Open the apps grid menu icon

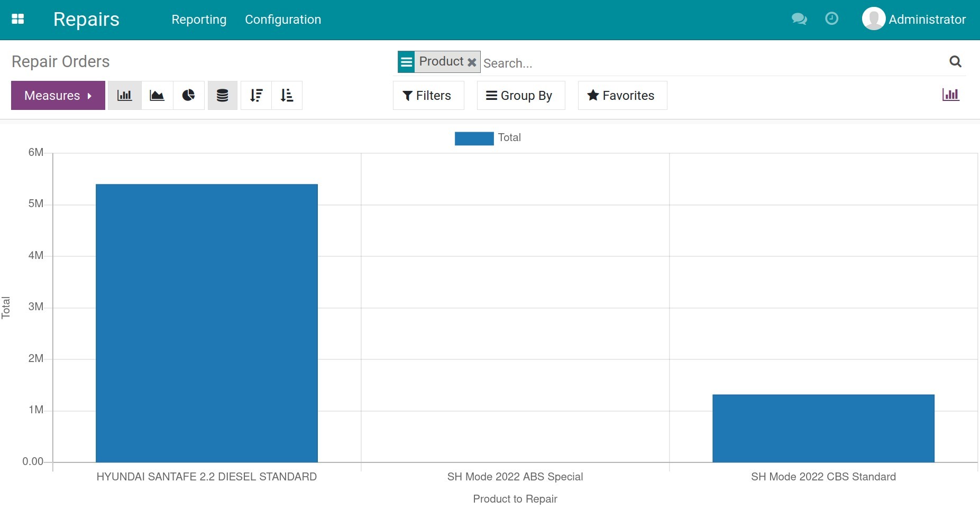(18, 20)
